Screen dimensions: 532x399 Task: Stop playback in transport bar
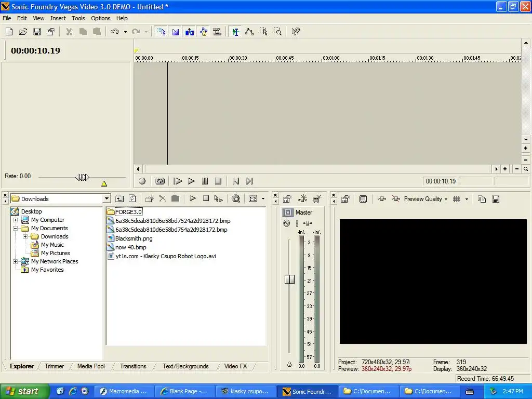coord(218,181)
